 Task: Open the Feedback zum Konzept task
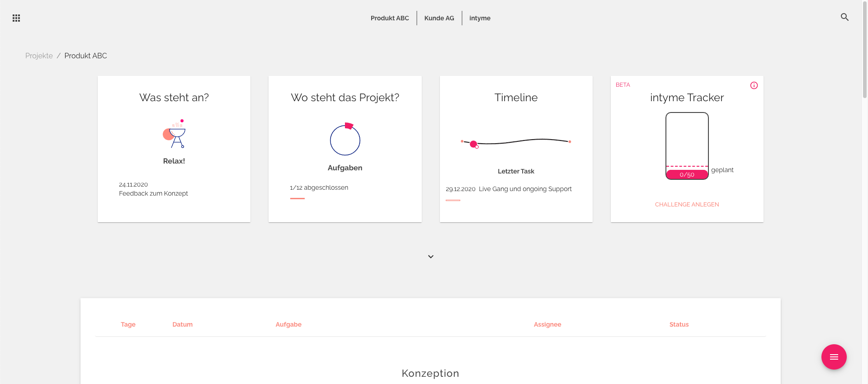pos(153,193)
